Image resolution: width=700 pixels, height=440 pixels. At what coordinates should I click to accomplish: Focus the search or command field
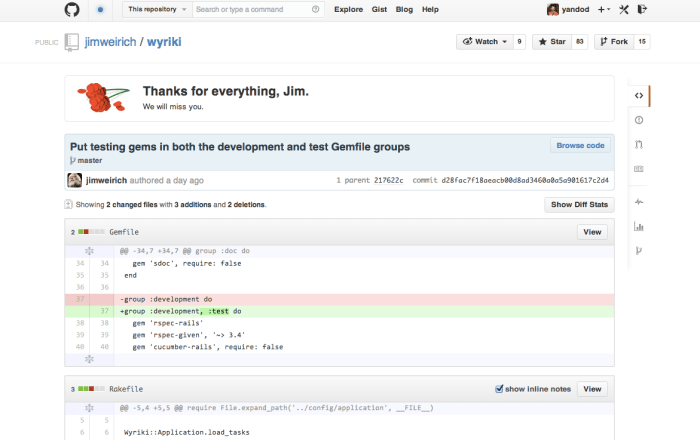click(258, 9)
